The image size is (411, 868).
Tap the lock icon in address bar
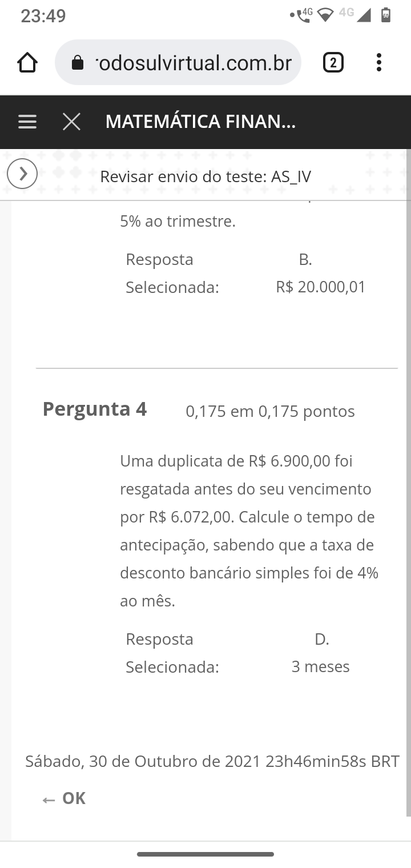(78, 63)
